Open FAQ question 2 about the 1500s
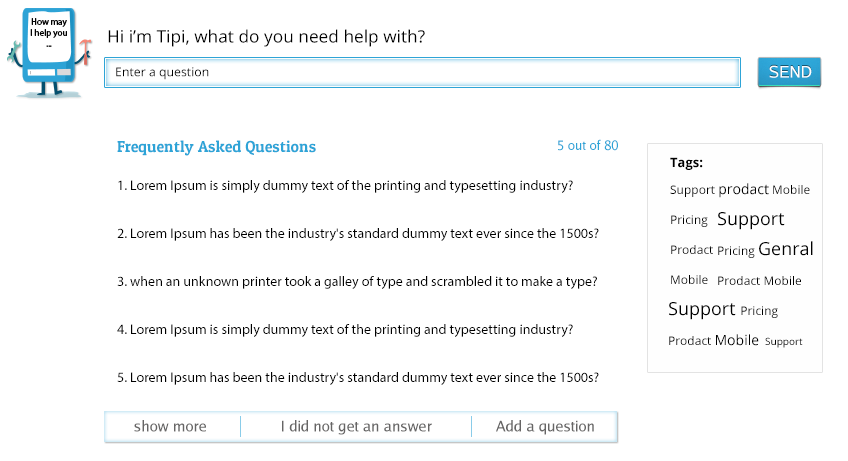Screen dimensions: 848x461 pos(358,234)
